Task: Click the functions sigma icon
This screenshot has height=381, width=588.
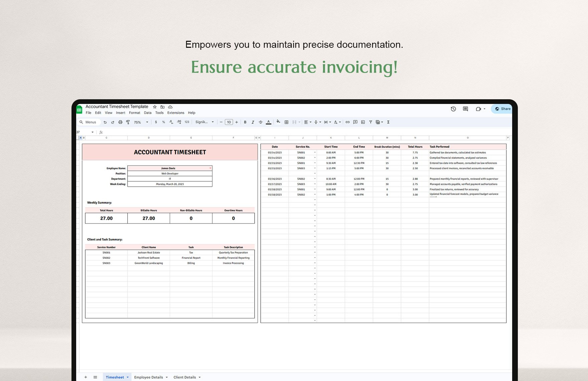Action: (388, 122)
